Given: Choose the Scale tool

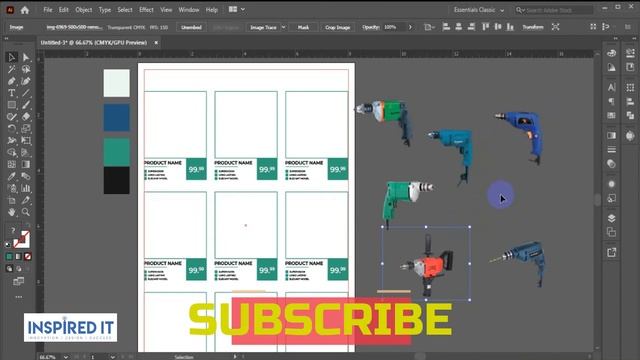Looking at the screenshot, I should pos(26,129).
